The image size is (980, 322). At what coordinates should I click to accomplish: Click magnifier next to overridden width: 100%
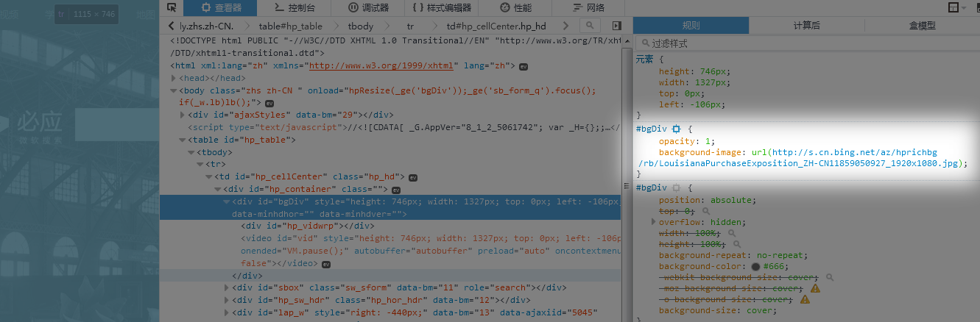click(732, 233)
